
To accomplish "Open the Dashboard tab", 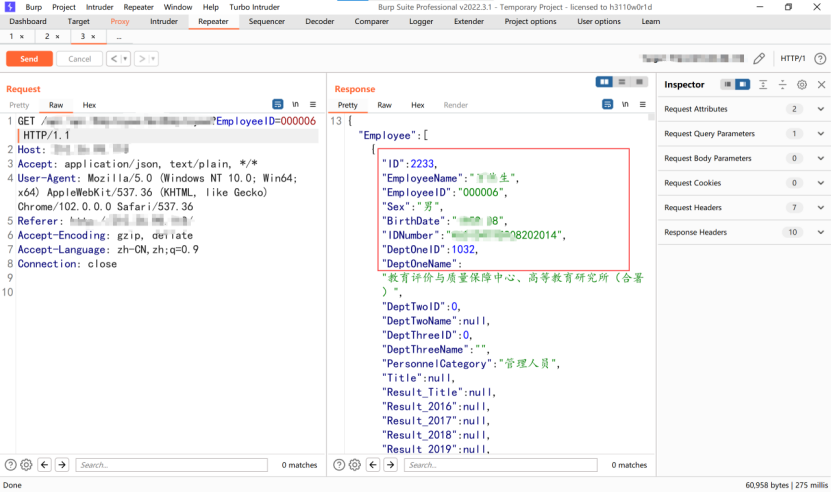I will pos(28,21).
